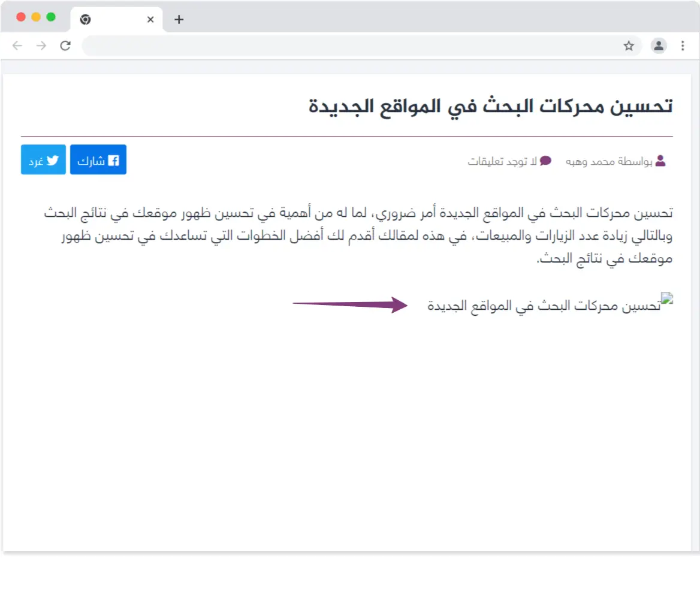This screenshot has width=700, height=607.
Task: Click the forward navigation arrow
Action: [x=41, y=46]
